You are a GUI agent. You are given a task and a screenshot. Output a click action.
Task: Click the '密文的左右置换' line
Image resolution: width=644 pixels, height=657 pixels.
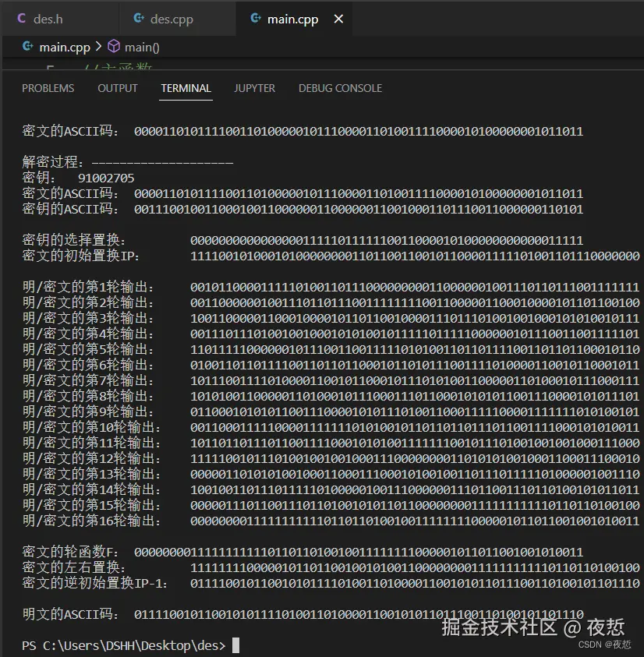[331, 567]
